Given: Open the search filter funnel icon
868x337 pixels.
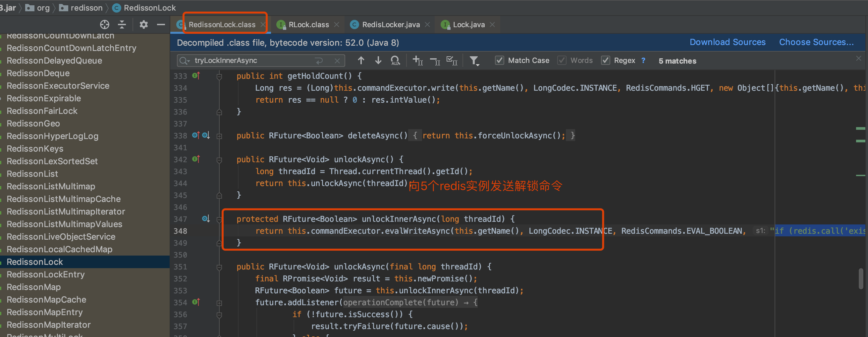Looking at the screenshot, I should pos(474,61).
